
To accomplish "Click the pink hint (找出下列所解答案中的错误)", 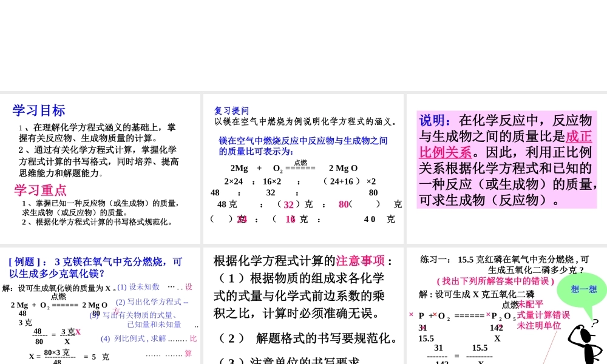I will coord(495,281).
